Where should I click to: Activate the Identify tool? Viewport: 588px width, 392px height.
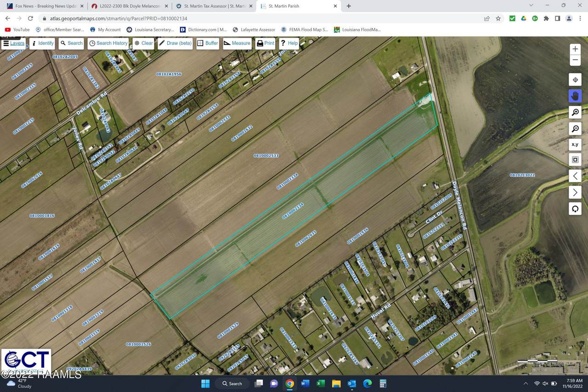point(42,43)
